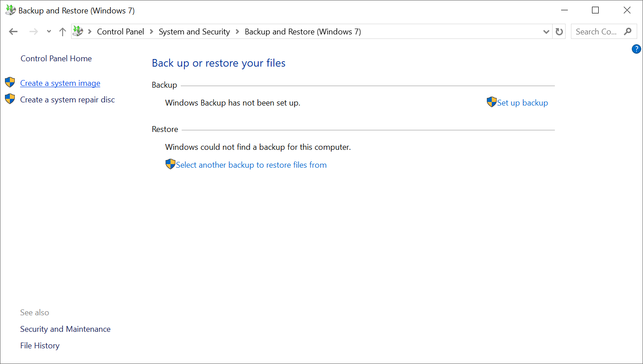Open the recent locations dropdown arrow
Viewport: 643px width, 364px height.
point(49,32)
